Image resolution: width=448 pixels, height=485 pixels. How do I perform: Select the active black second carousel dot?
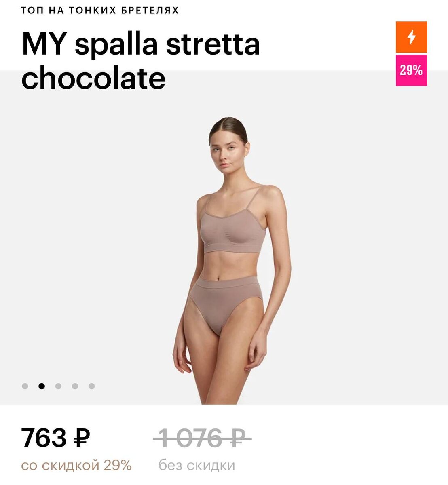[x=42, y=386]
